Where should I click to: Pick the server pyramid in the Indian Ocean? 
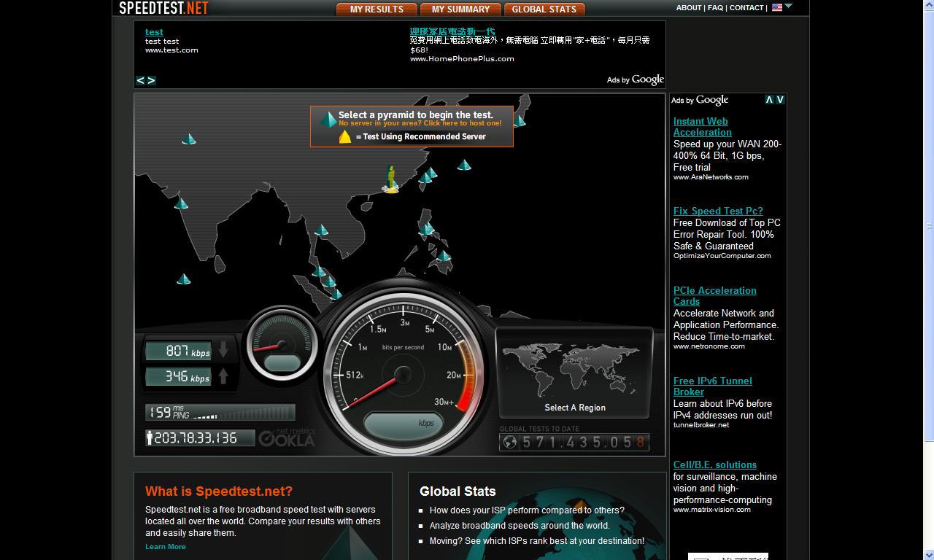coord(184,279)
